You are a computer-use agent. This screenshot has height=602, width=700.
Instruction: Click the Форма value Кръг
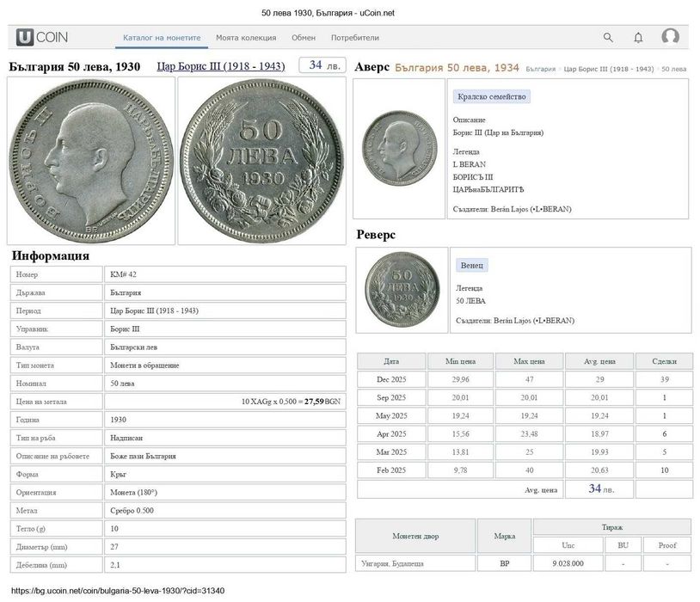coord(119,474)
